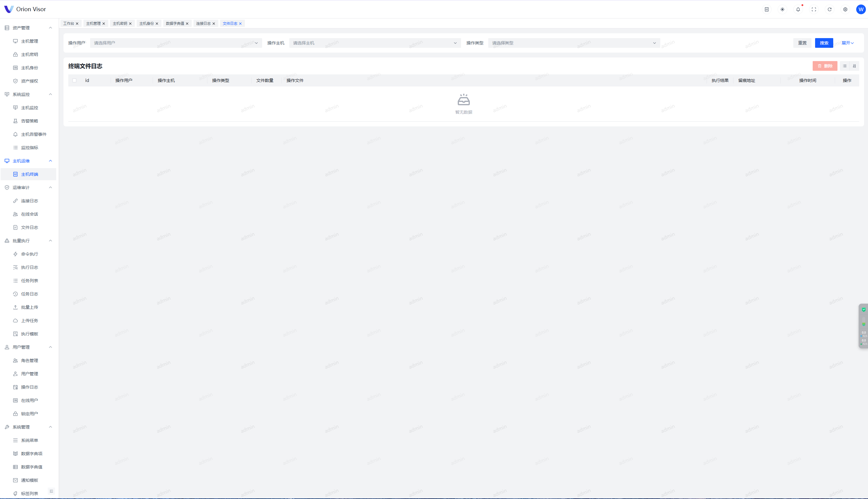Click the blue 搜索 button
The image size is (868, 499).
824,43
